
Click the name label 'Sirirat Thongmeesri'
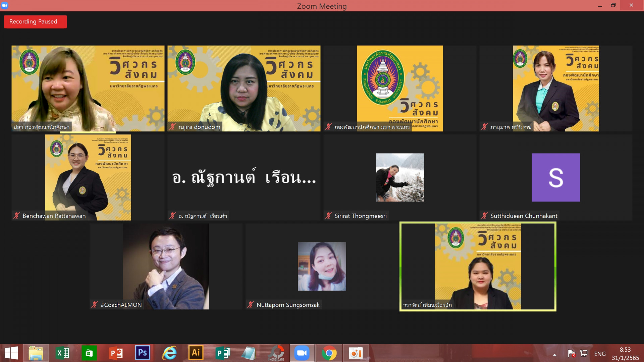(x=361, y=216)
